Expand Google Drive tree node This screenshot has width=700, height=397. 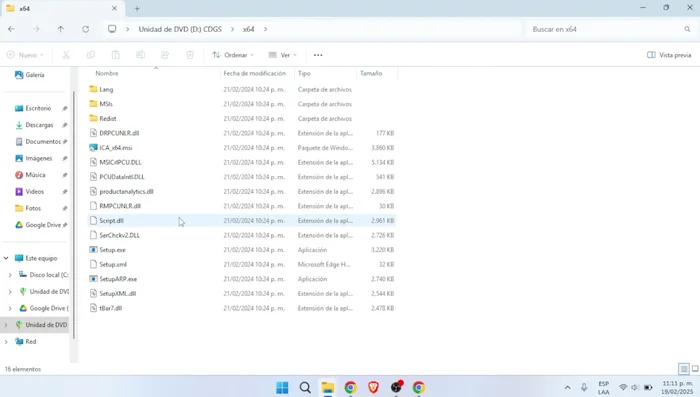pyautogui.click(x=10, y=308)
